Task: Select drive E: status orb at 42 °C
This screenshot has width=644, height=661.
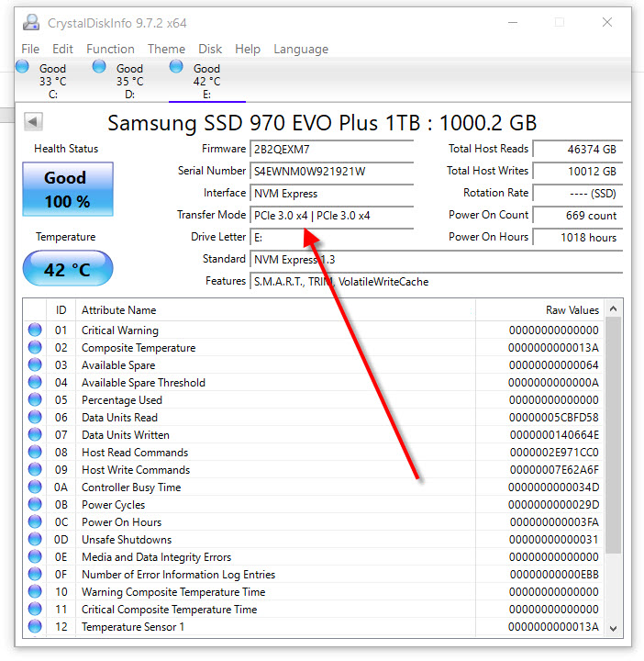Action: click(x=177, y=66)
